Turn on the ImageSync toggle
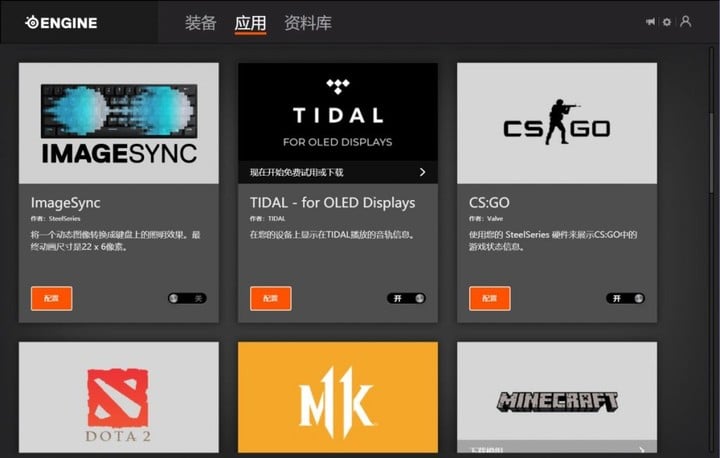The width and height of the screenshot is (720, 458). [x=187, y=299]
